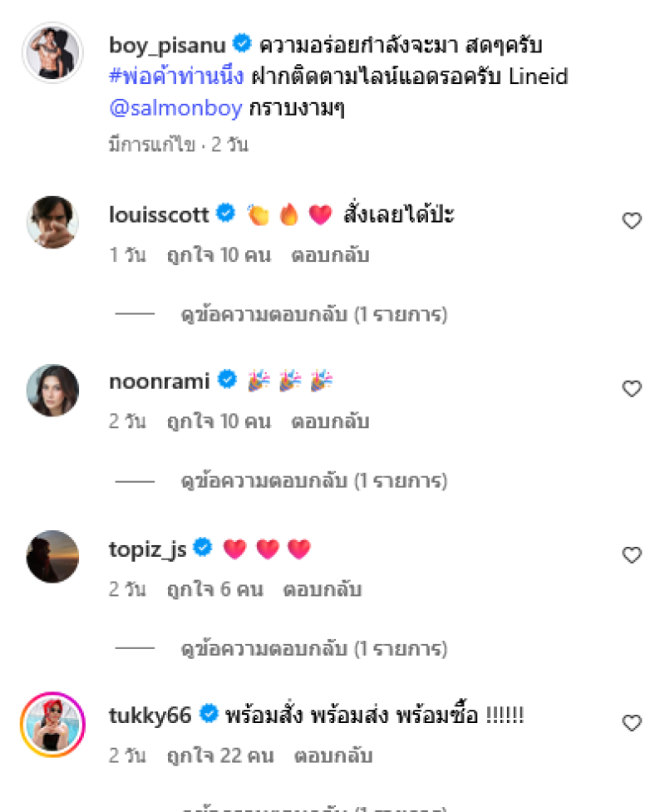Screen dimensions: 665x812
Task: Open boy_pisanu's profile picture
Action: pos(52,52)
